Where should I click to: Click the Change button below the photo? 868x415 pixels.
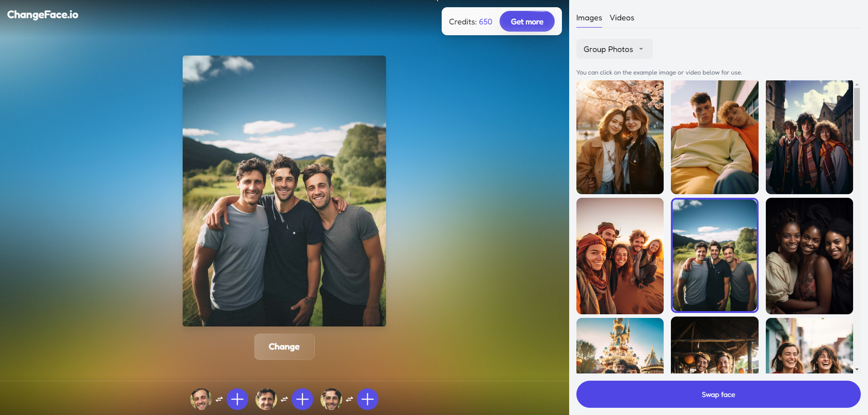[284, 347]
